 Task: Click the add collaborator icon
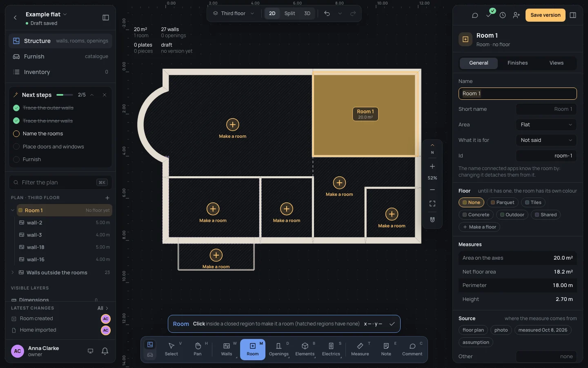coord(517,15)
